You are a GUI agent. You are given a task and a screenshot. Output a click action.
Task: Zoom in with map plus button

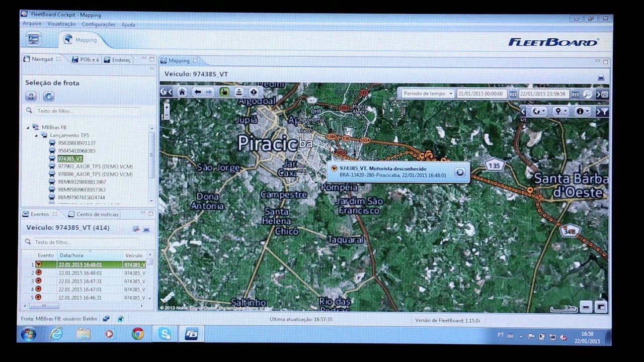(x=166, y=106)
